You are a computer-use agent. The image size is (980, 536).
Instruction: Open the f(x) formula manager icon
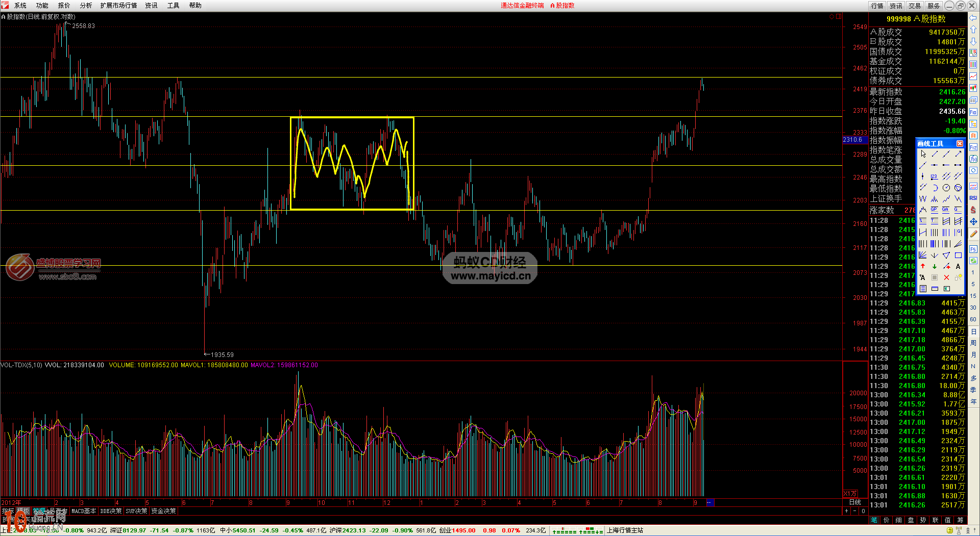coord(973,159)
